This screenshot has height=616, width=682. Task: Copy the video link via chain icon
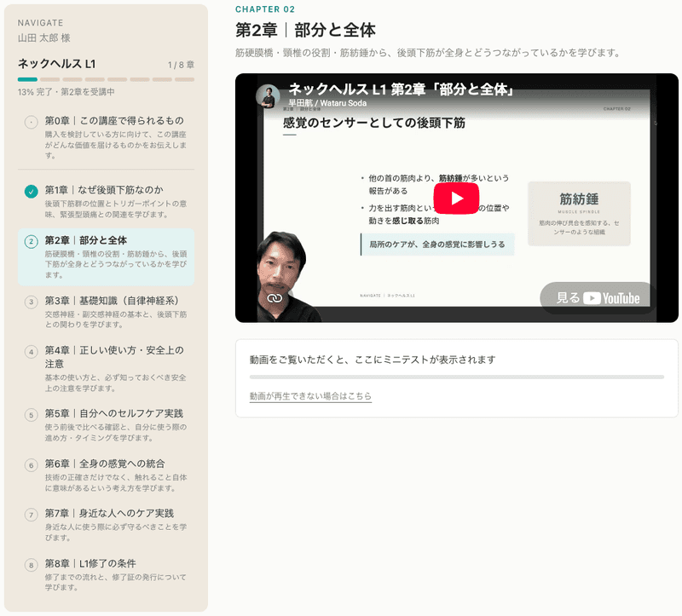click(275, 298)
